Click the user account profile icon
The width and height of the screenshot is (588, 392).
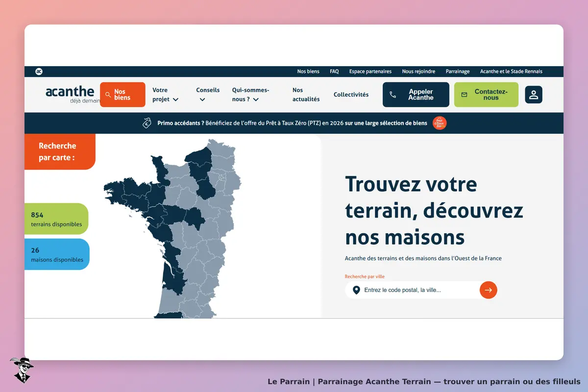pos(534,95)
